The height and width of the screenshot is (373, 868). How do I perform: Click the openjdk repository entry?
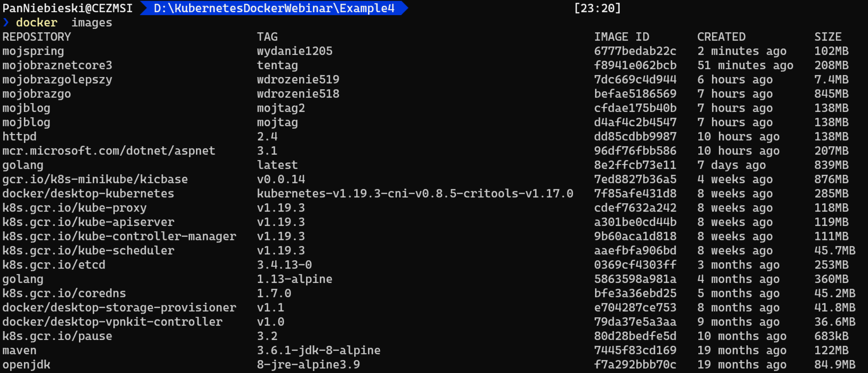pos(26,364)
